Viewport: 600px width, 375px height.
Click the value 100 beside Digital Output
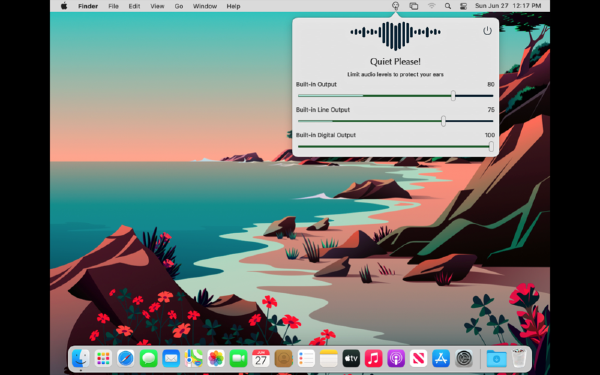tap(489, 135)
